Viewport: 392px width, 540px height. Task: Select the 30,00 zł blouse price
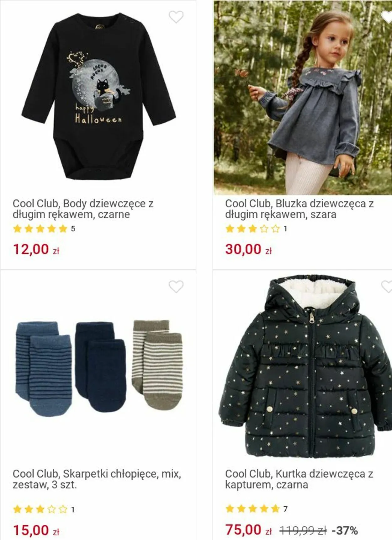248,249
